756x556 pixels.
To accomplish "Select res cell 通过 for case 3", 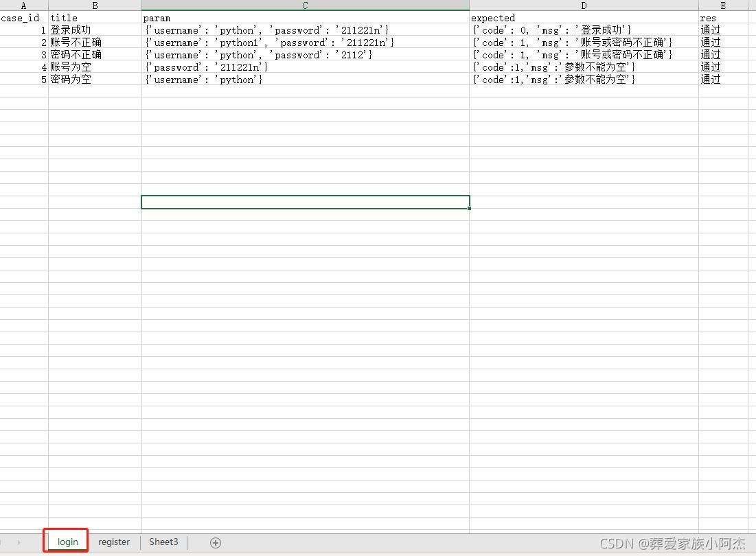I will [723, 54].
